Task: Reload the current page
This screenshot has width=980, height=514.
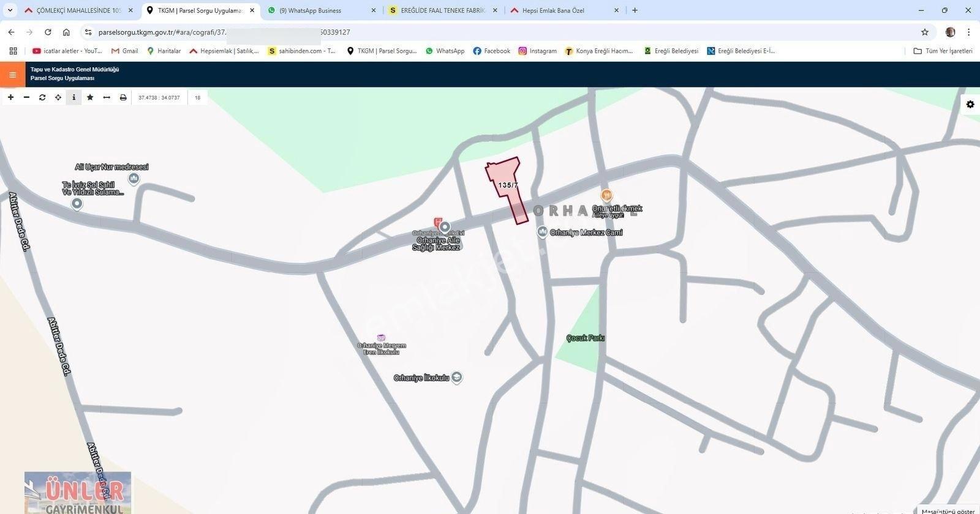Action: click(48, 32)
